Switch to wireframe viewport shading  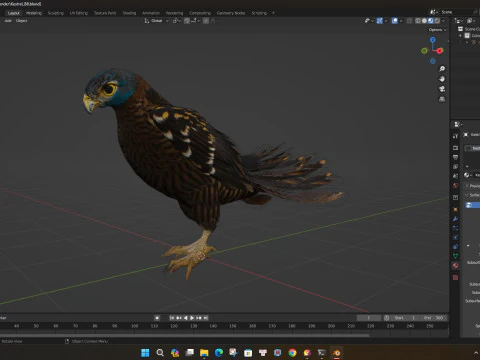[x=418, y=21]
